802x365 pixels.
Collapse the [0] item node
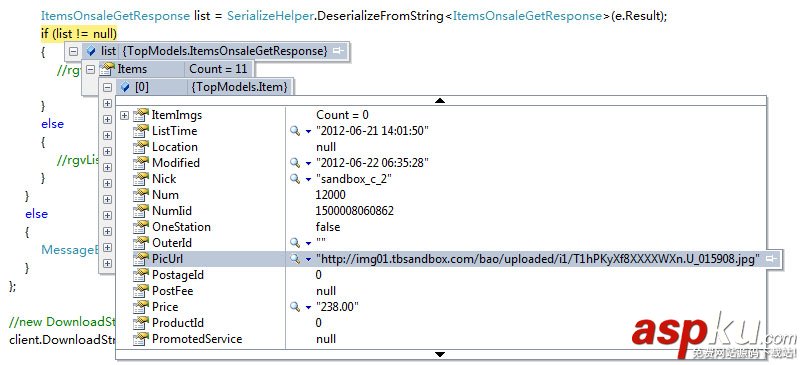(107, 87)
